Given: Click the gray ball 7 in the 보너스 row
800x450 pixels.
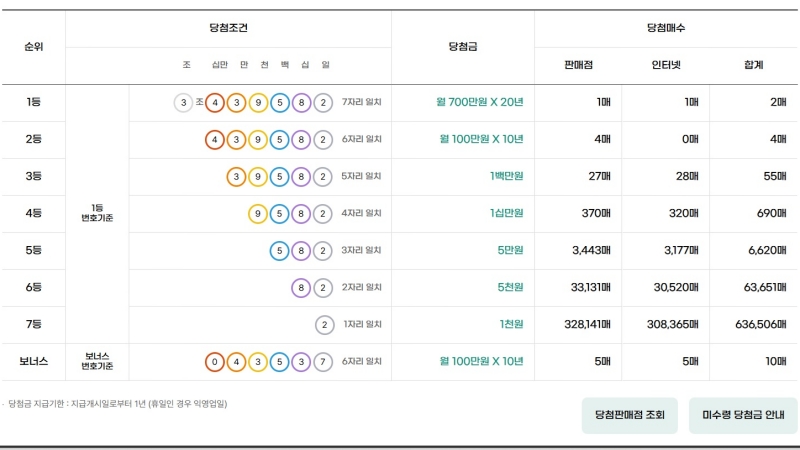Looking at the screenshot, I should [323, 362].
